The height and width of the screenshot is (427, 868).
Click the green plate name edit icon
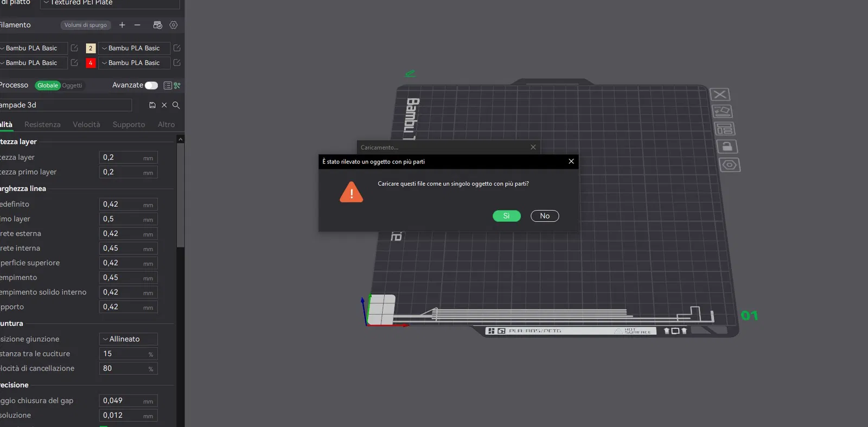[410, 73]
